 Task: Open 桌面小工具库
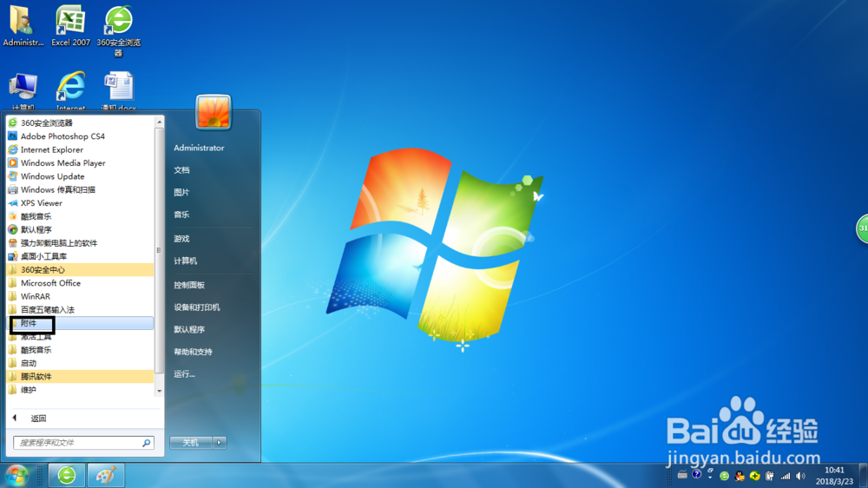[80, 256]
